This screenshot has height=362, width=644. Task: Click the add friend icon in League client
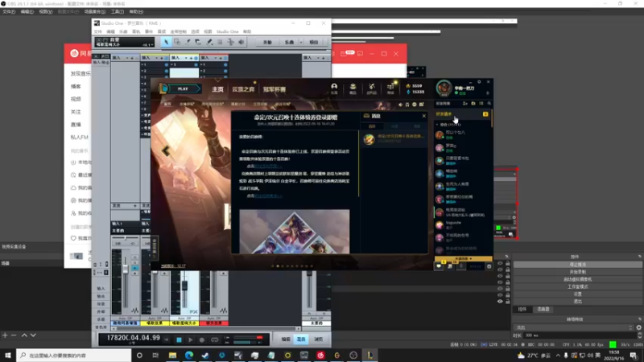click(x=465, y=104)
